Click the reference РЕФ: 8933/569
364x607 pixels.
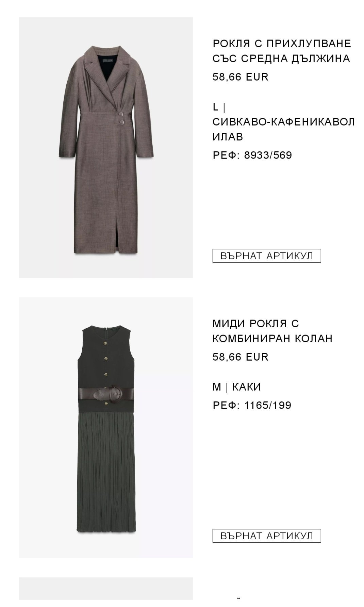pyautogui.click(x=252, y=155)
